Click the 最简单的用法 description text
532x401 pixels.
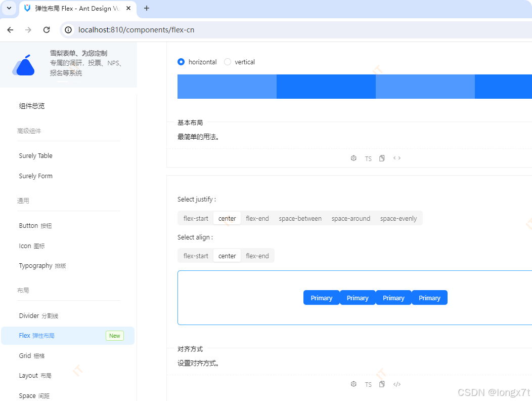click(198, 137)
